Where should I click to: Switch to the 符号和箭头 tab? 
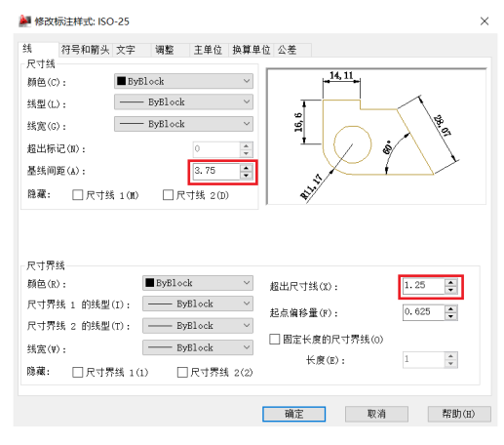85,50
